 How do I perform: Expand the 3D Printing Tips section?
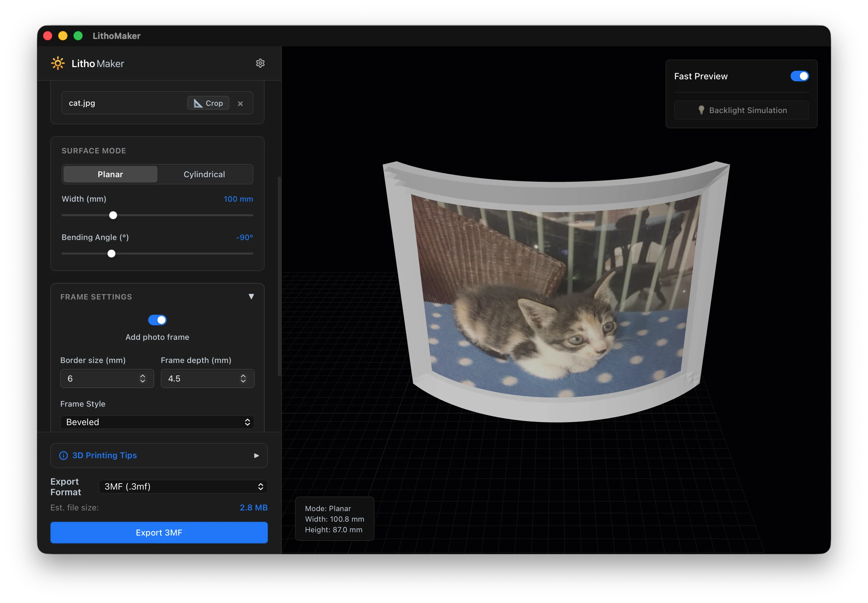(159, 456)
